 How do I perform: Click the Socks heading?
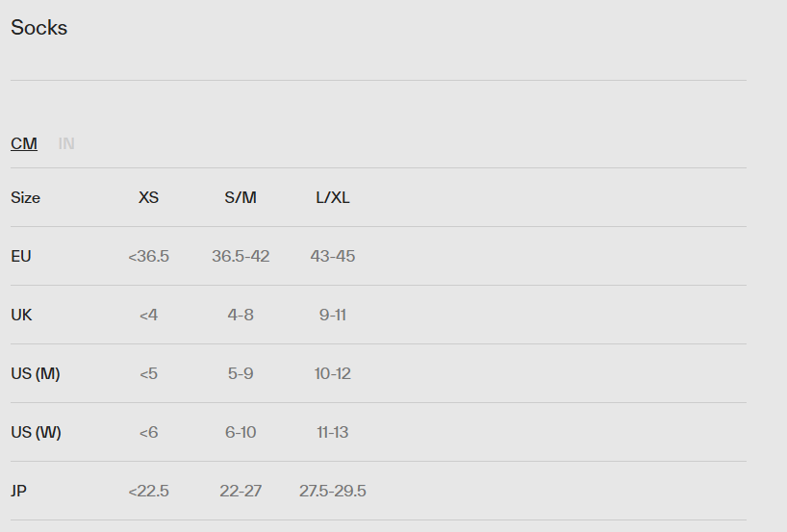[x=39, y=28]
